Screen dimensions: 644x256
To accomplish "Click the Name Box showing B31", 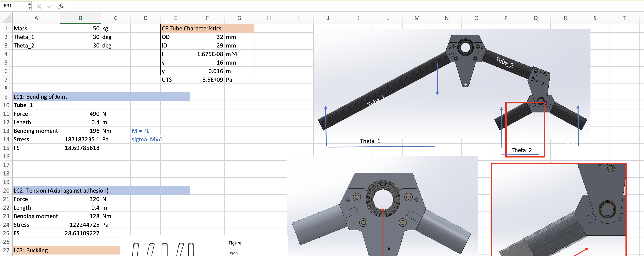I will [x=14, y=6].
